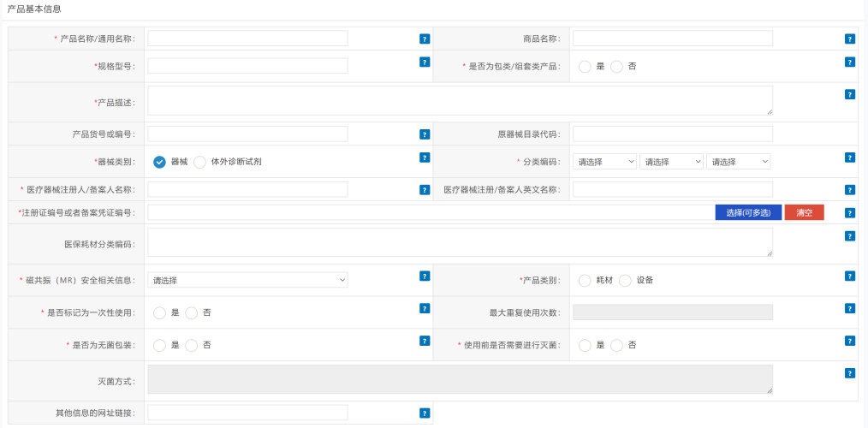
Task: Show help for 分类编码 row
Action: point(849,158)
